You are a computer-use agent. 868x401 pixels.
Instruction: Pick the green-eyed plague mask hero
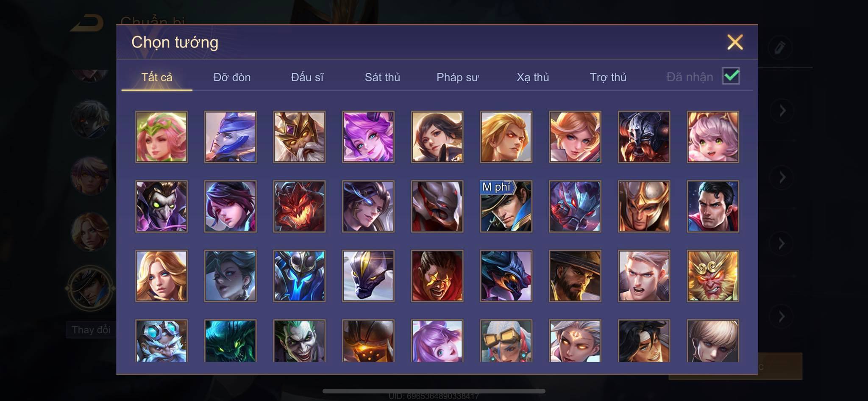(161, 207)
